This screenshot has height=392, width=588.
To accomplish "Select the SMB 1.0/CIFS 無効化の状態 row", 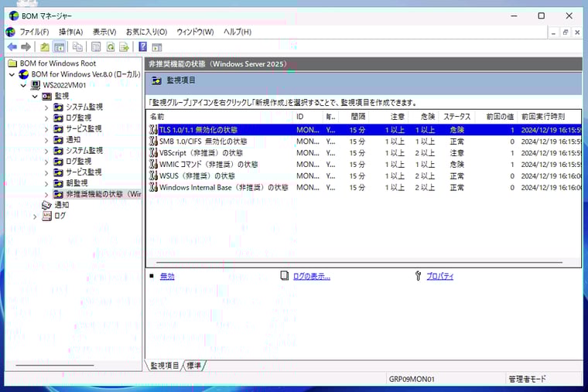I will tap(365, 141).
